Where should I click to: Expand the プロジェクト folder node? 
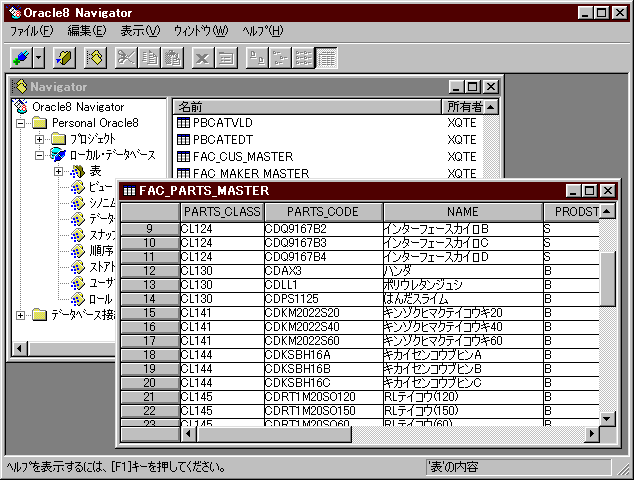(39, 139)
